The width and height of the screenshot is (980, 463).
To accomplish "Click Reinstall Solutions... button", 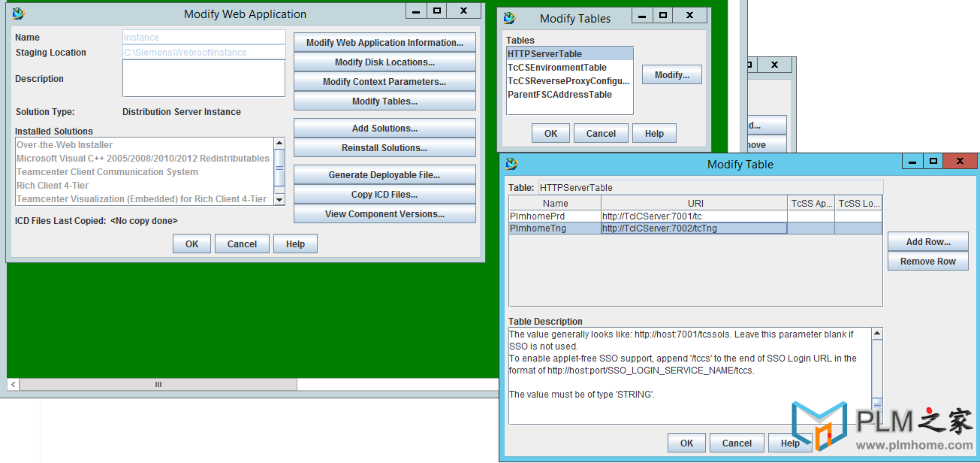I will pos(384,148).
